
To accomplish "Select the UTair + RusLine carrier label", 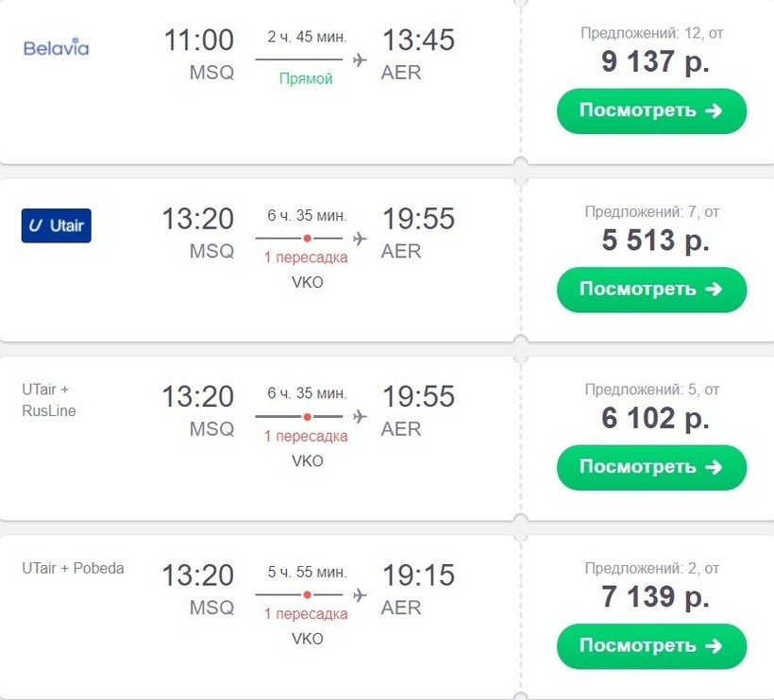I will coord(49,400).
